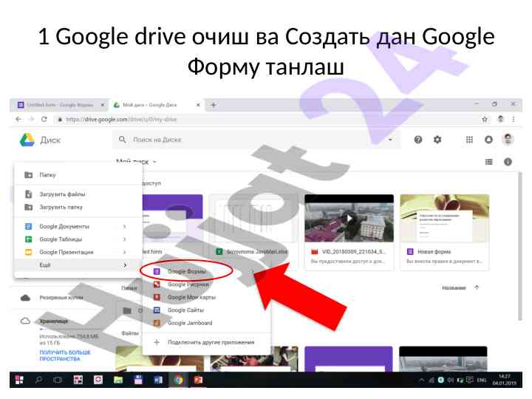Open Хранилище in sidebar
Viewport: 532px width, 399px height.
click(x=54, y=321)
